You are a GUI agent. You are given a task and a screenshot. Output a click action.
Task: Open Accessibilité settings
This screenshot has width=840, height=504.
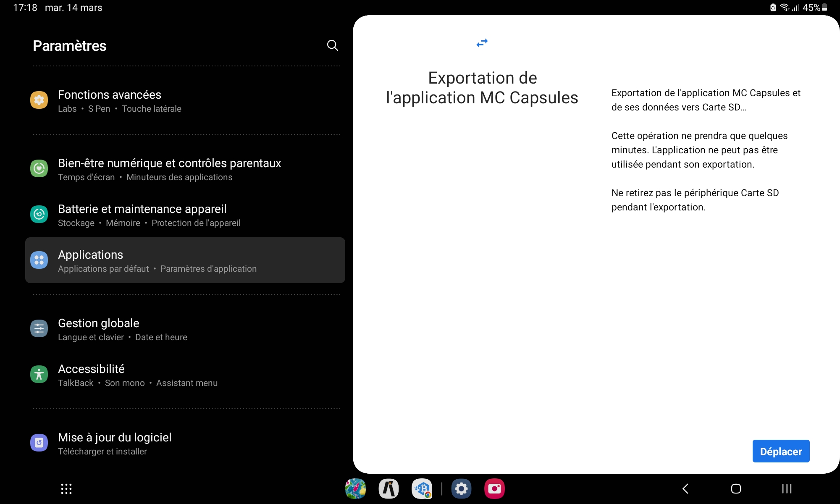185,375
